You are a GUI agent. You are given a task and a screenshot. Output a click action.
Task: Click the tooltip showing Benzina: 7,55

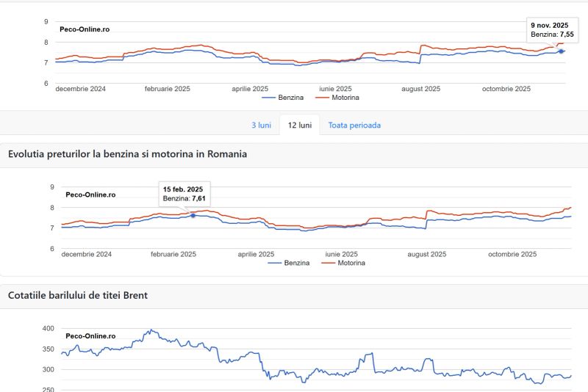[551, 29]
